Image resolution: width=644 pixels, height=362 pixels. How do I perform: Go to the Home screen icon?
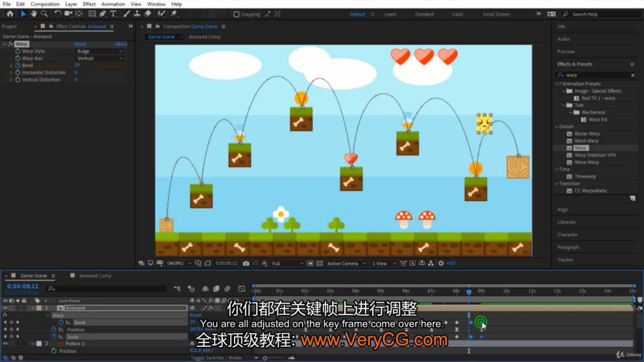(x=10, y=14)
